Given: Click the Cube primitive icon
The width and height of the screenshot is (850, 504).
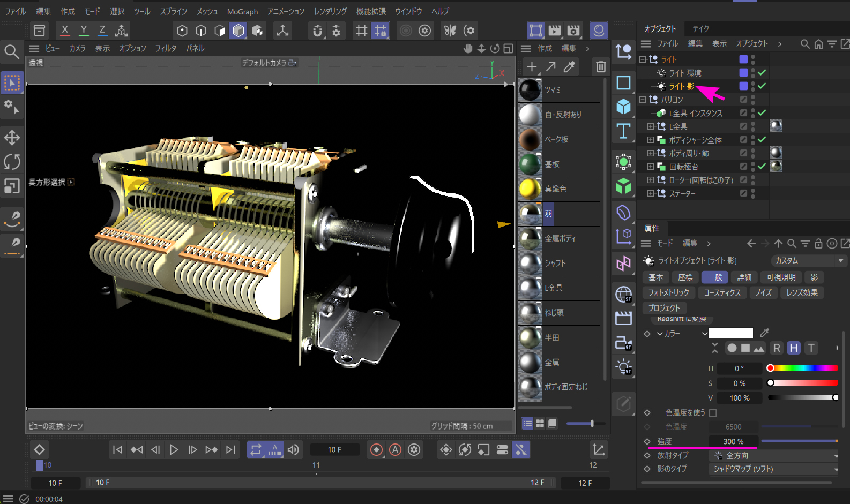Looking at the screenshot, I should [x=623, y=107].
